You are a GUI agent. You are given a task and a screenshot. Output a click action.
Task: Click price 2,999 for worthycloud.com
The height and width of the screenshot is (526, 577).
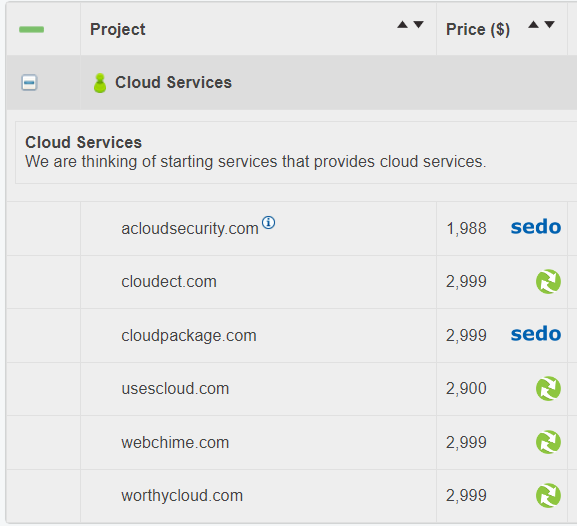(466, 495)
